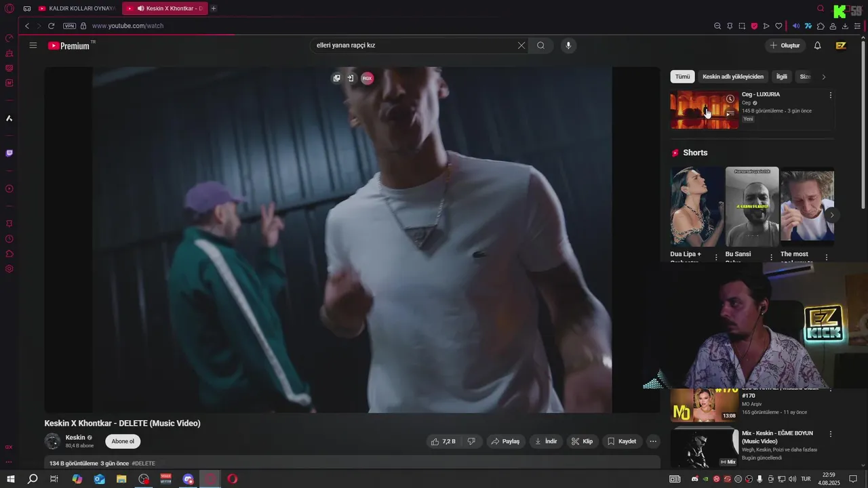Open the send flow arrow icon

[x=766, y=26]
